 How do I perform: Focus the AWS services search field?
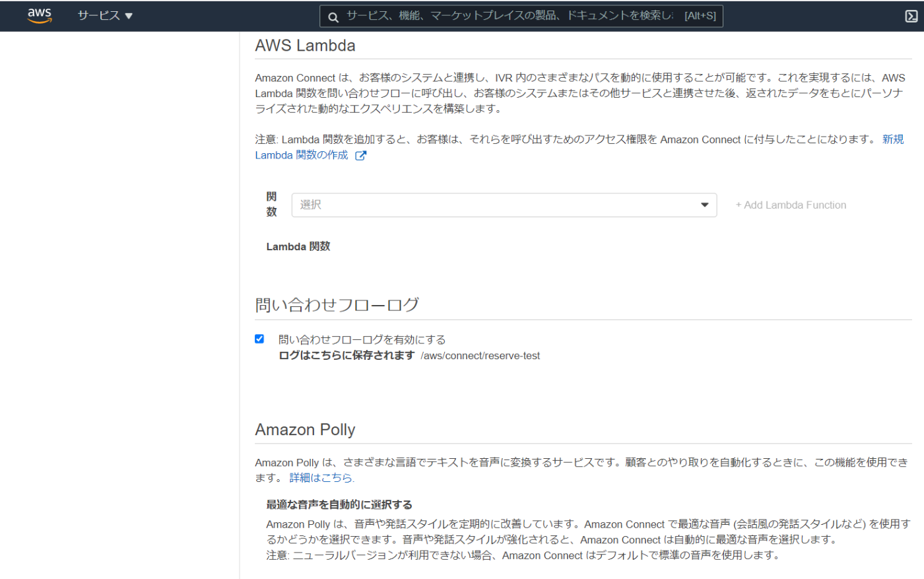point(521,16)
